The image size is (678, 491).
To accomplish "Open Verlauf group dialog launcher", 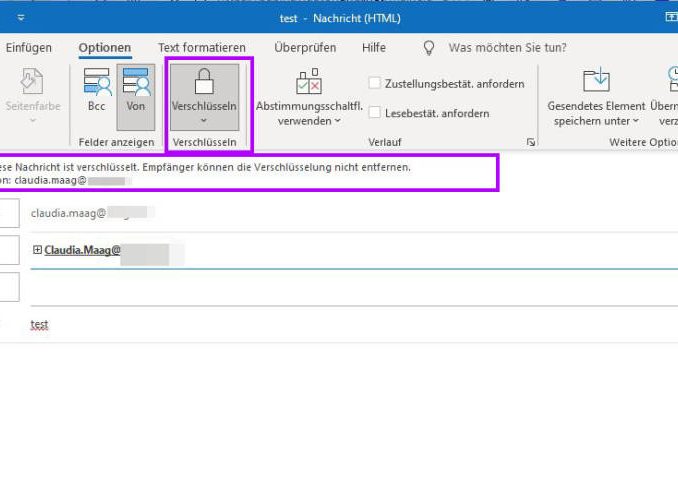I will tap(530, 143).
